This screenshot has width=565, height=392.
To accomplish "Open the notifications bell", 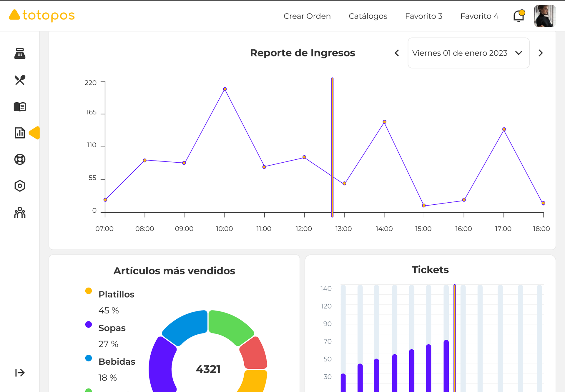I will pyautogui.click(x=519, y=16).
